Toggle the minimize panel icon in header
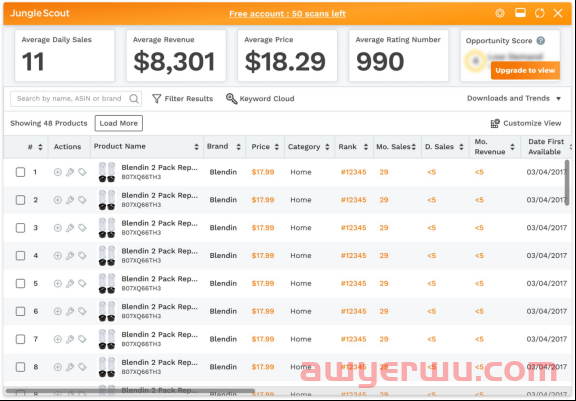This screenshot has width=576, height=401. tap(520, 13)
